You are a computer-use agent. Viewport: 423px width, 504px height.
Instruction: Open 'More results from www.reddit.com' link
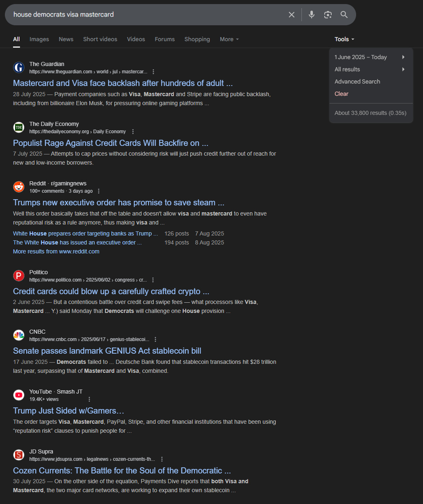click(56, 251)
